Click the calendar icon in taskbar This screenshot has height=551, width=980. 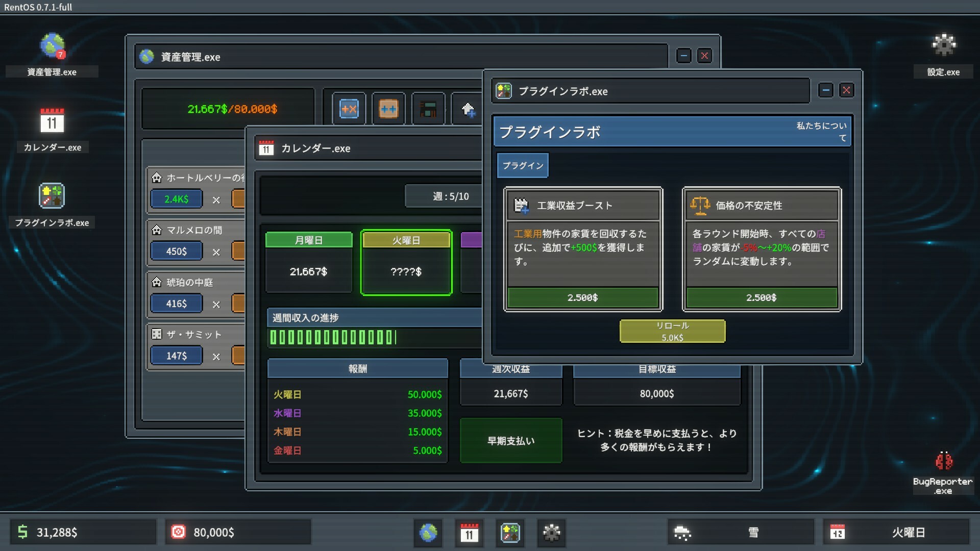click(469, 533)
